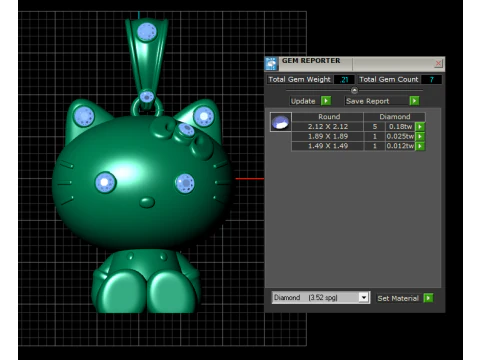Click the green arrow for the 0.18tw row

click(x=420, y=127)
